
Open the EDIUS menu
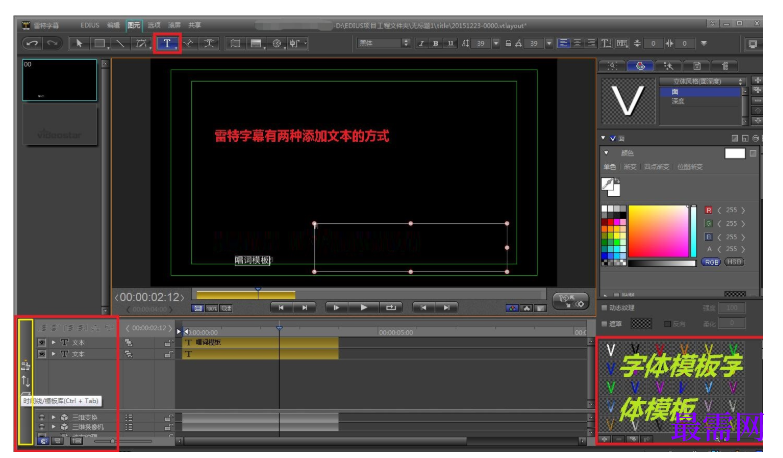click(90, 25)
